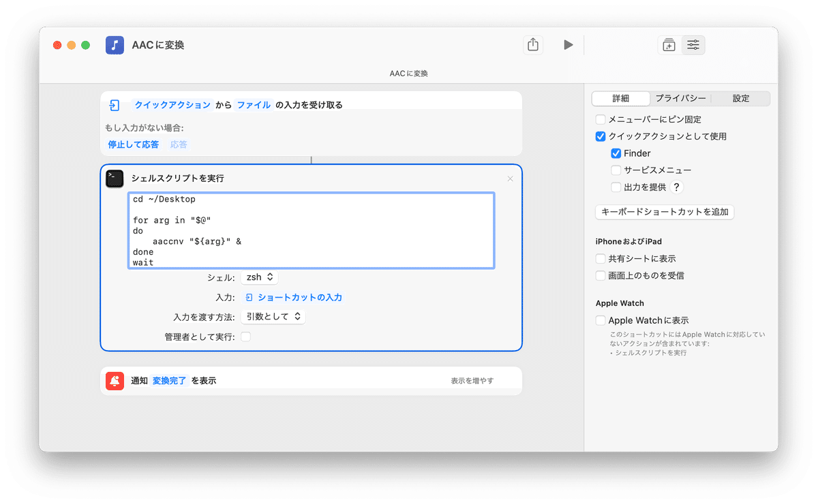Click the shortcut input variable icon
Image resolution: width=818 pixels, height=504 pixels.
(x=249, y=298)
